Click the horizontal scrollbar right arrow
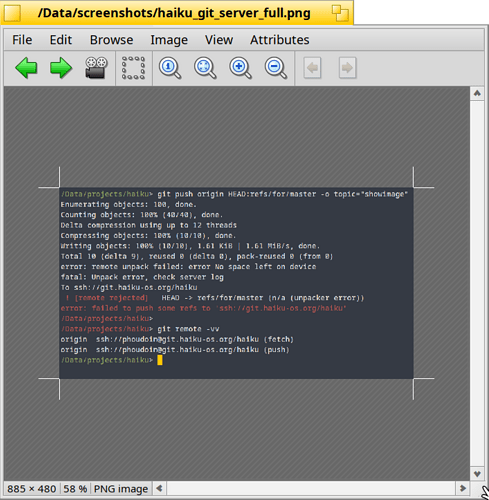 463,489
